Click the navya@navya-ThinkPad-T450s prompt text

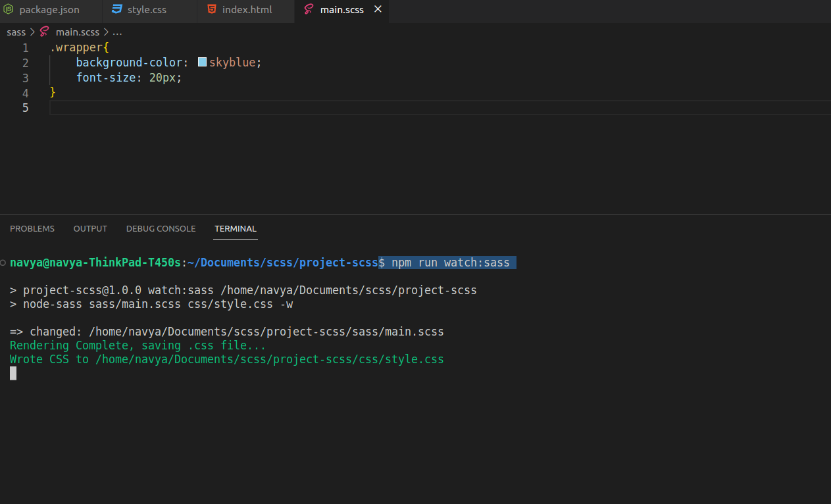[x=95, y=263]
